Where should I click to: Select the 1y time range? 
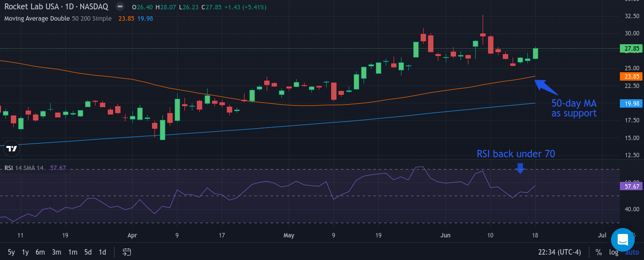26,252
